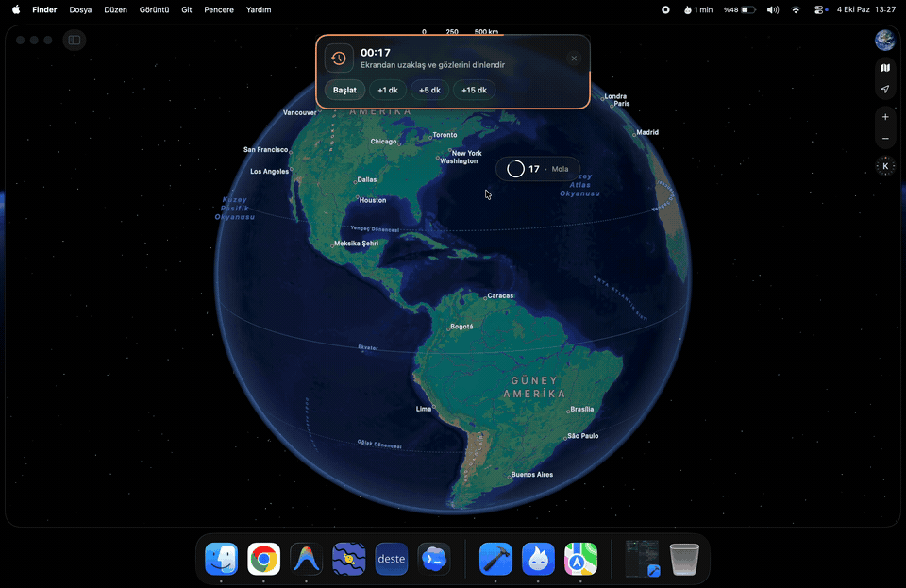
Task: Zoom out with the minus button
Action: click(x=884, y=139)
